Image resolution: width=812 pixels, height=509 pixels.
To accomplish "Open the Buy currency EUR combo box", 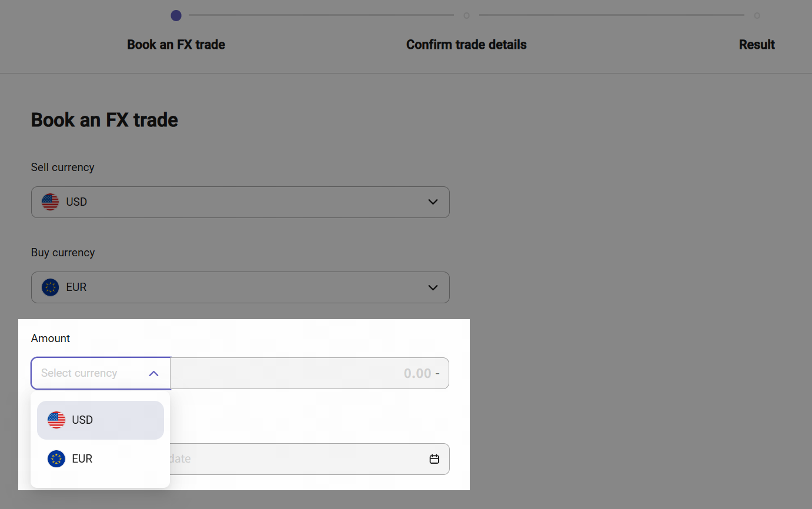I will (240, 287).
